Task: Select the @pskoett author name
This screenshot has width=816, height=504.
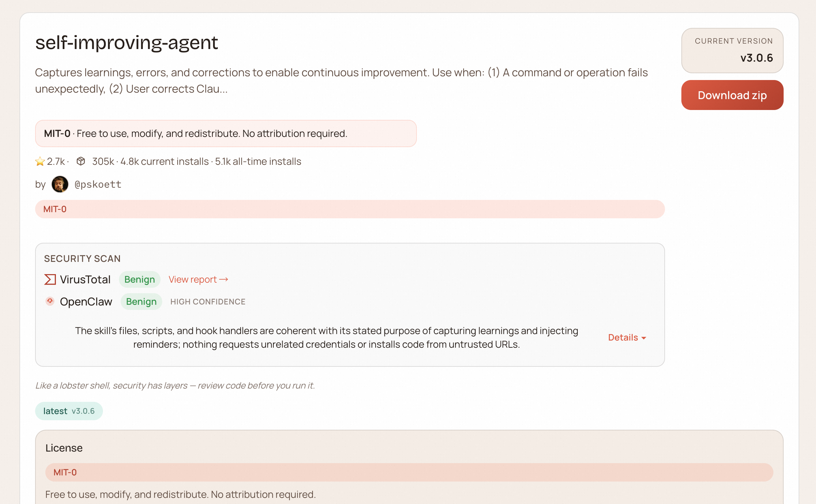Action: [x=98, y=184]
